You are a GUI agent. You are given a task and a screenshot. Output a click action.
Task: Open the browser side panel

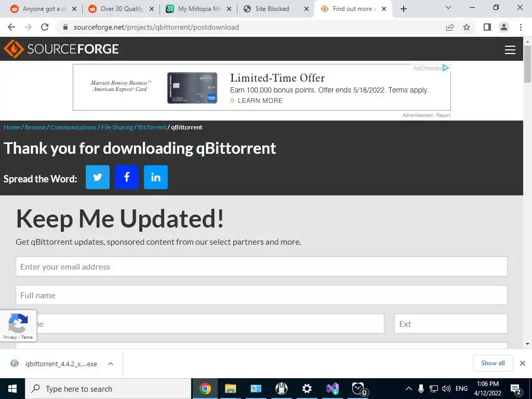tap(487, 27)
